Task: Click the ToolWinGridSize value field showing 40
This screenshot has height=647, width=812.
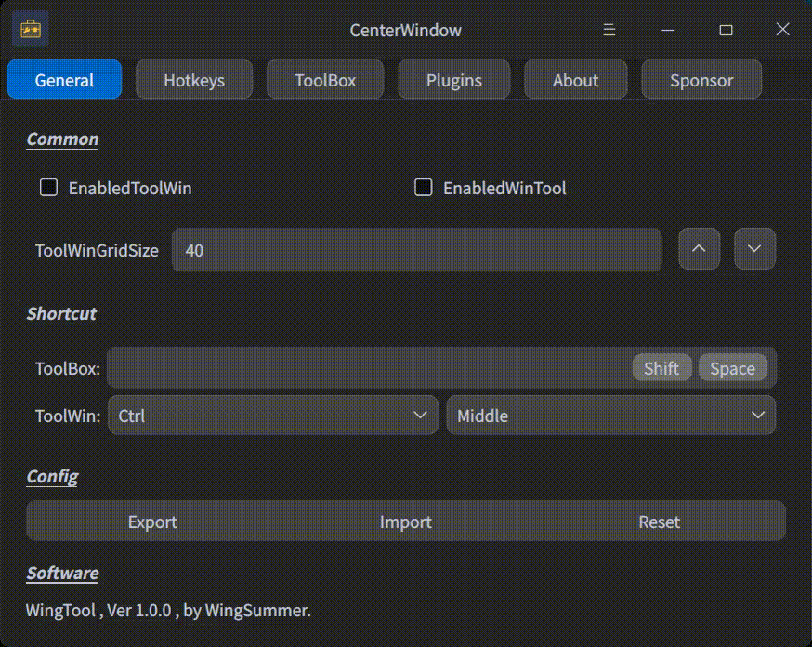Action: click(416, 250)
